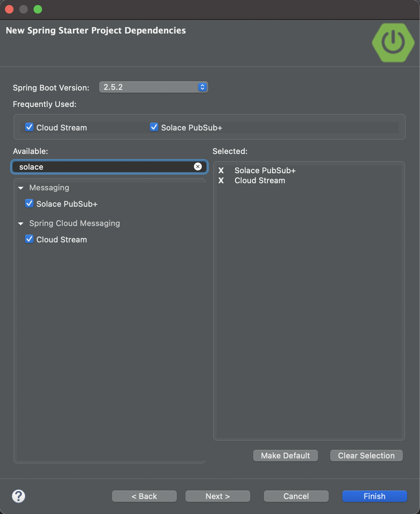Collapse the Spring Cloud Messaging category

[x=21, y=223]
